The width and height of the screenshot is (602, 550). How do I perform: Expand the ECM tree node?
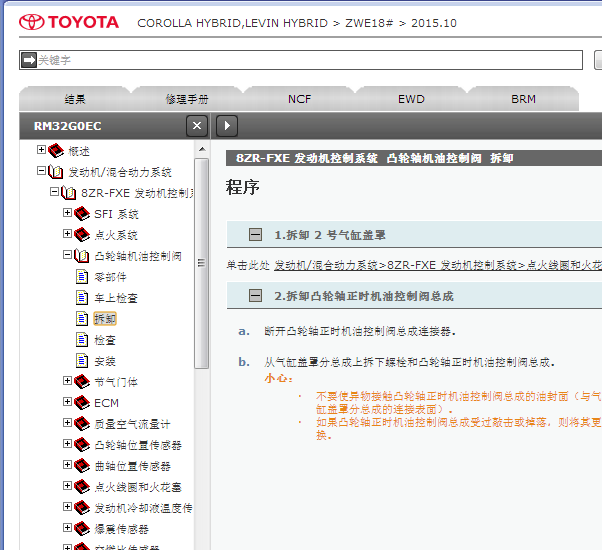coord(68,401)
